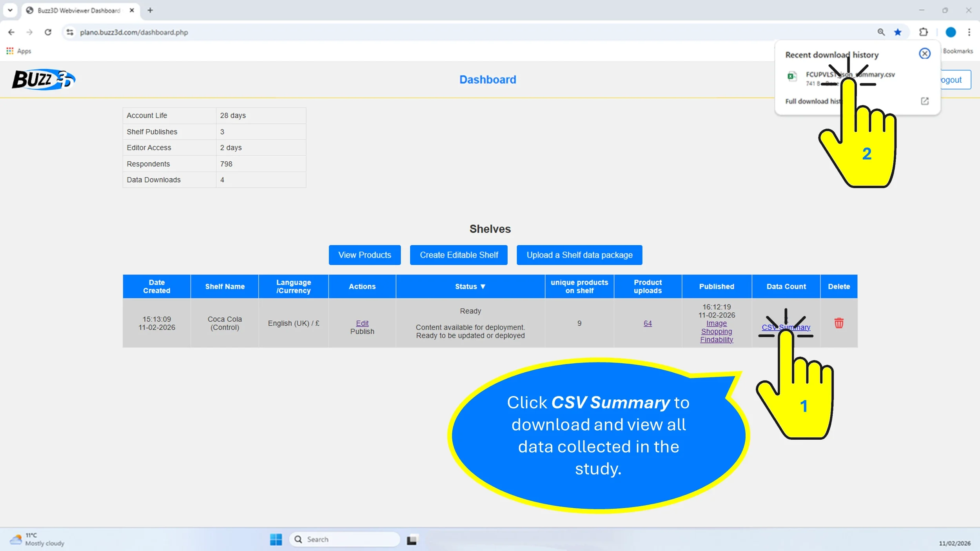Open the Chrome three-dot menu
Viewport: 980px width, 551px height.
pos(969,32)
